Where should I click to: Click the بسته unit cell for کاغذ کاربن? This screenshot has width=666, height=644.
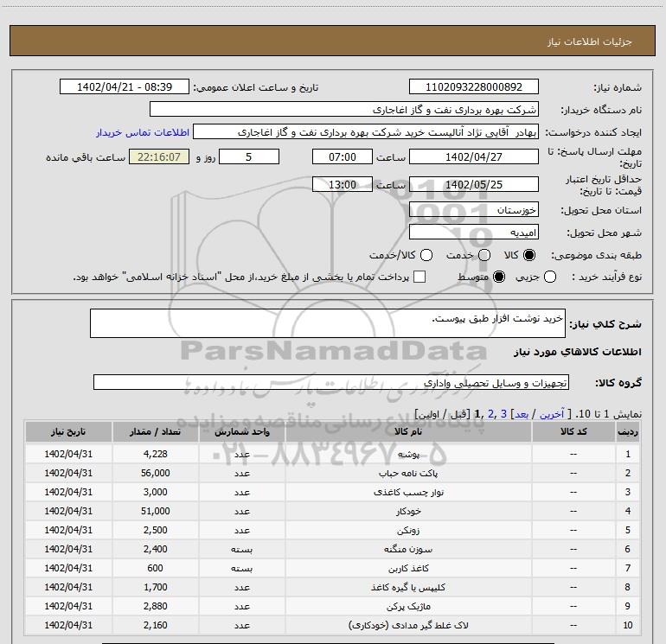(241, 569)
